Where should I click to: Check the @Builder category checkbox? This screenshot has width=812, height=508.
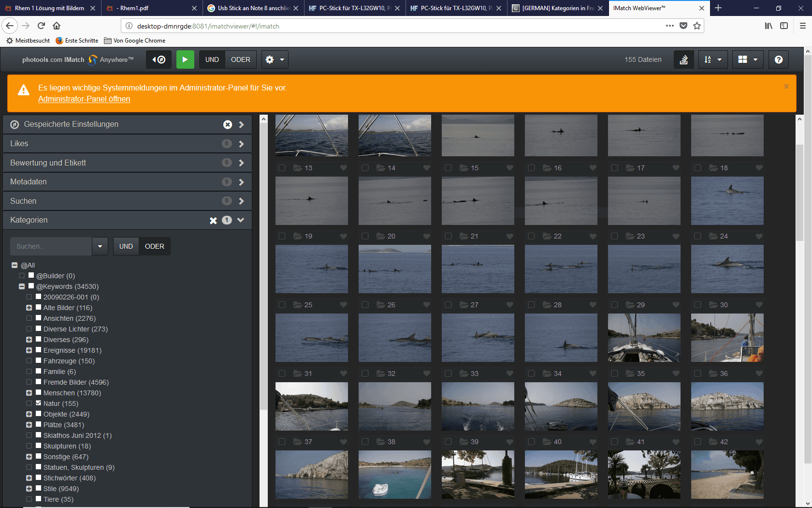(31, 275)
